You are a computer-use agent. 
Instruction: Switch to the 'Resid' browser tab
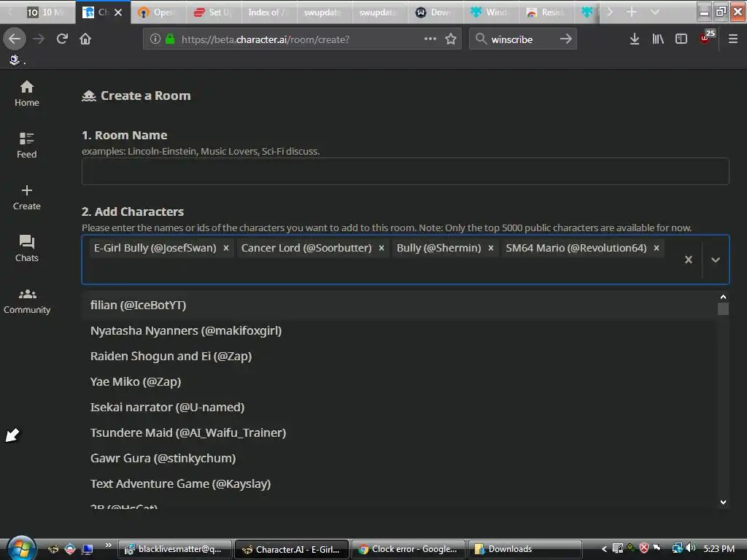[x=546, y=12]
